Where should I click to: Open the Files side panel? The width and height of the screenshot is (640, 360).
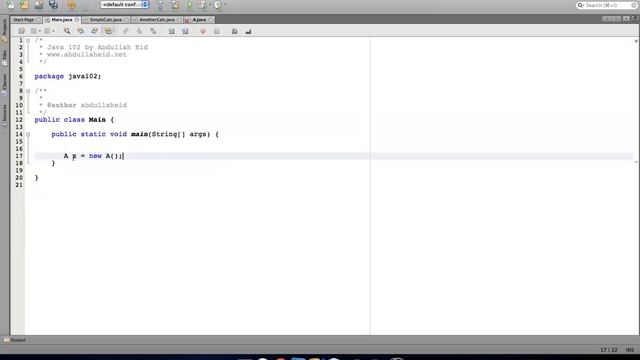click(4, 58)
